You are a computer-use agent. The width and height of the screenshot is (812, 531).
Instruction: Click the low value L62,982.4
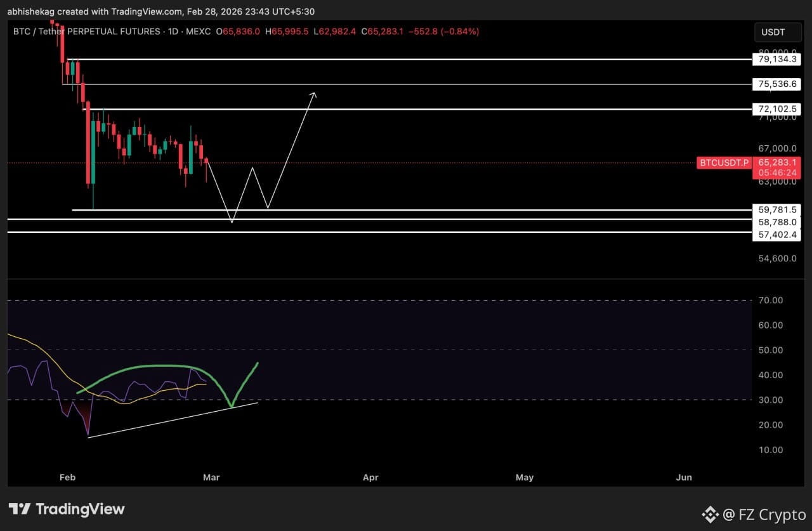tap(335, 31)
